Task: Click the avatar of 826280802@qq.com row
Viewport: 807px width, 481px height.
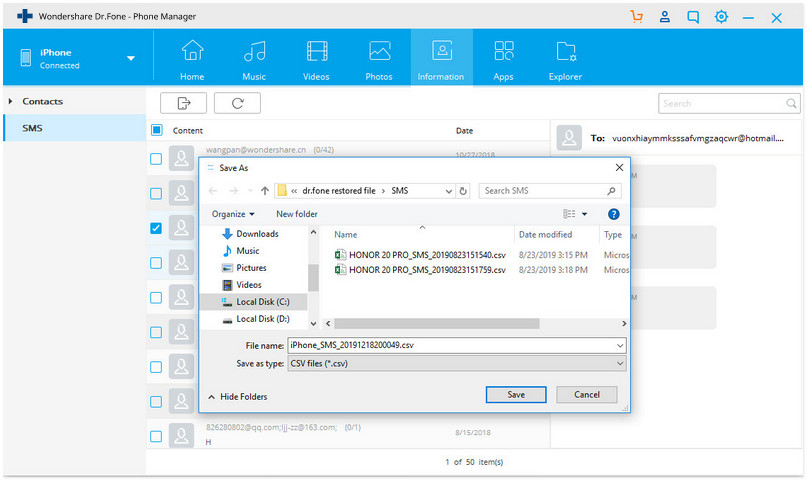Action: 181,435
